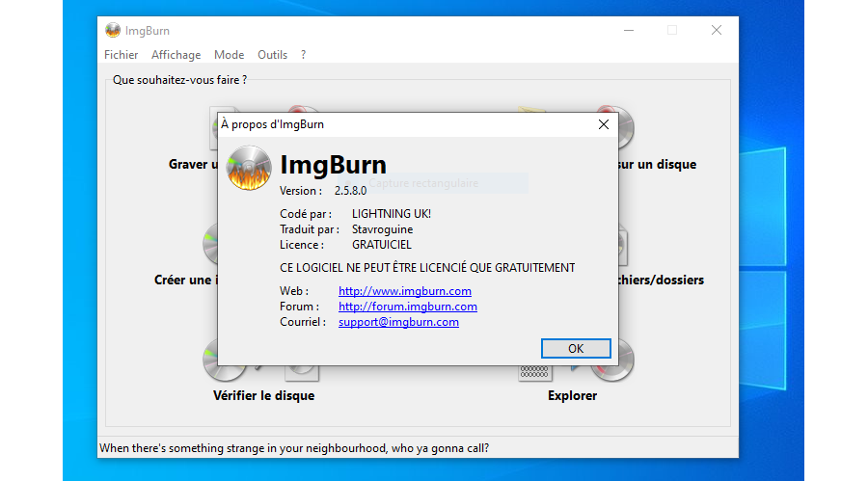Screen dimensions: 868x481
Task: Open the Outils menu
Action: coord(272,55)
